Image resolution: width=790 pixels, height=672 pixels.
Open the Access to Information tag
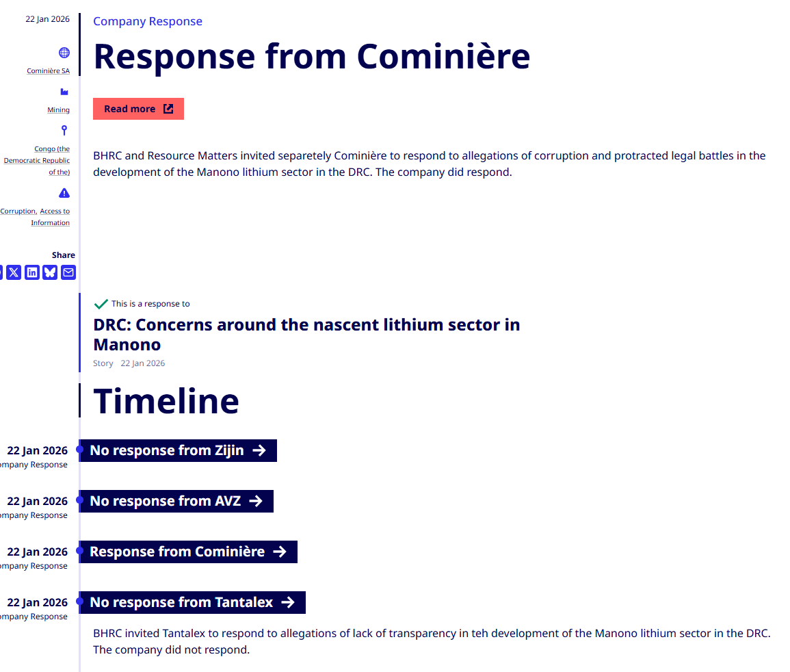(54, 217)
